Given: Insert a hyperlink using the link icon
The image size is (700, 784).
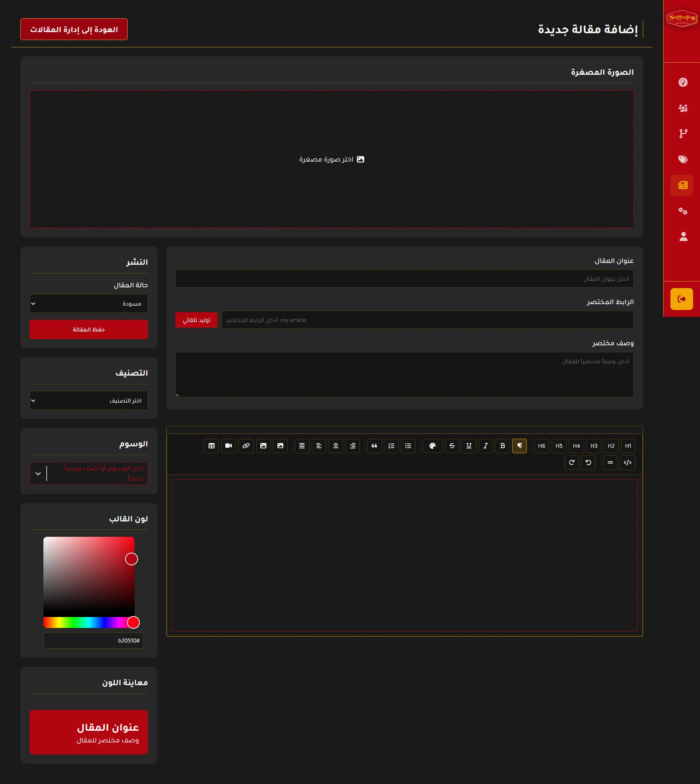Looking at the screenshot, I should pyautogui.click(x=246, y=446).
